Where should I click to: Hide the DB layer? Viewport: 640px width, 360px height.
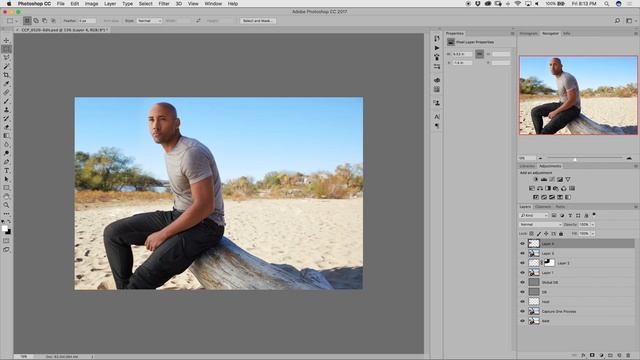[x=522, y=292]
